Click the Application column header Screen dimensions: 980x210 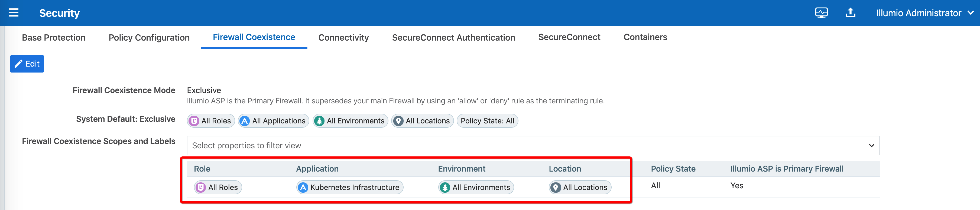317,169
